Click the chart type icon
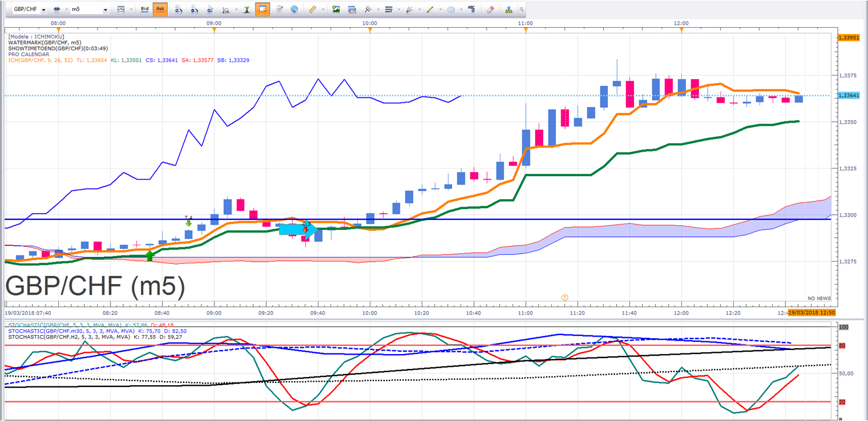 pyautogui.click(x=120, y=10)
